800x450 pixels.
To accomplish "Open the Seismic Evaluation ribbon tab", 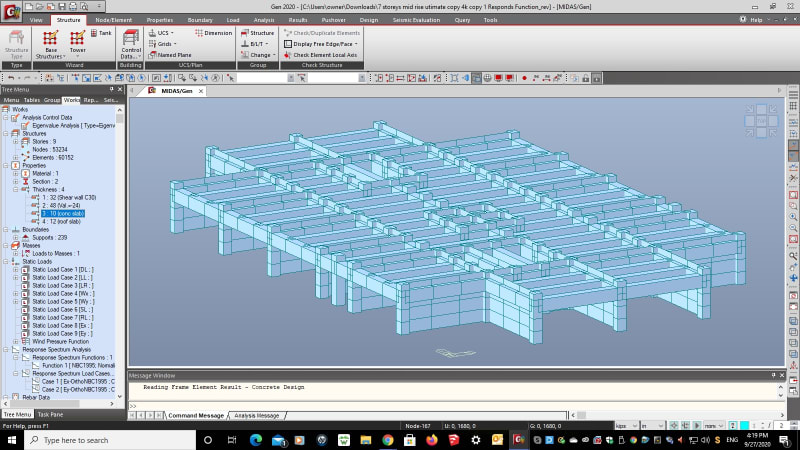I will click(416, 20).
